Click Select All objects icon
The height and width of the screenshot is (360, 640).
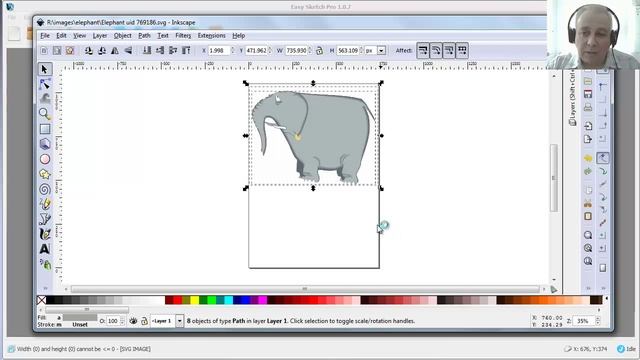(x=44, y=51)
